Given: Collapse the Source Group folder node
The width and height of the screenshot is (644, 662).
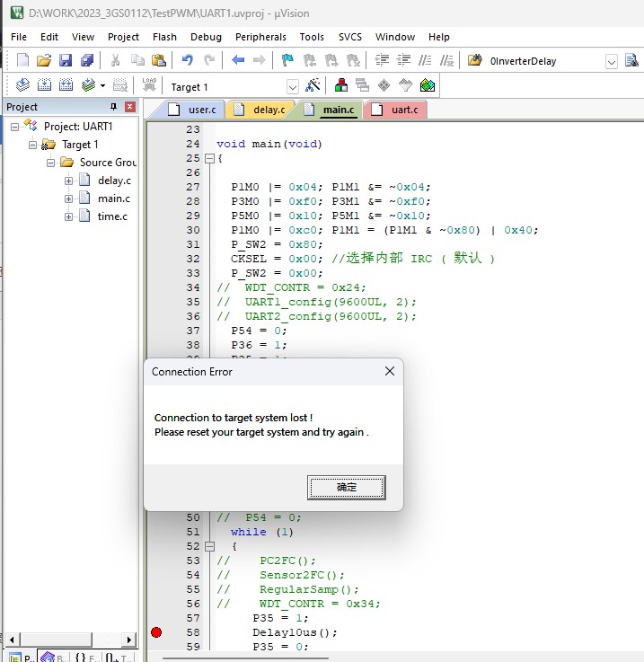Looking at the screenshot, I should click(x=50, y=163).
